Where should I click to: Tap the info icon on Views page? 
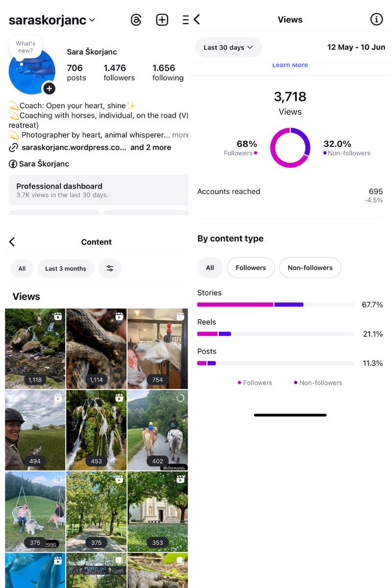(x=376, y=20)
